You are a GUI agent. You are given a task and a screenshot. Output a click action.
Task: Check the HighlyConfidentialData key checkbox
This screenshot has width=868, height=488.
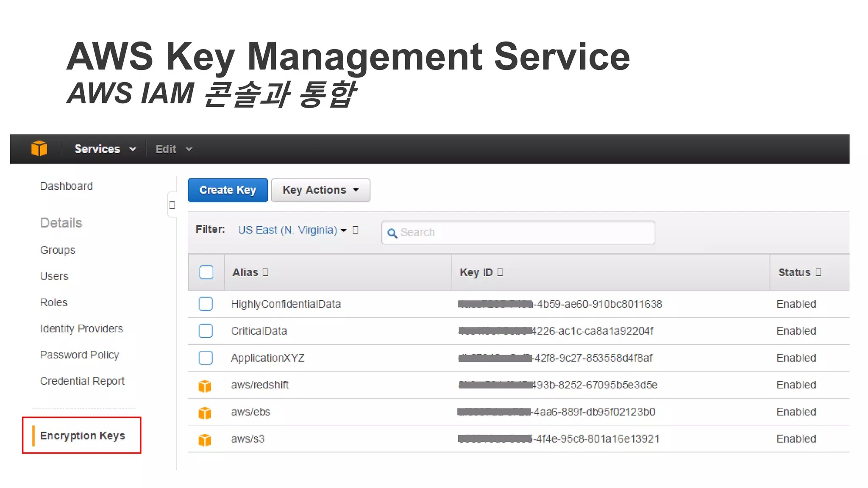[x=206, y=304]
